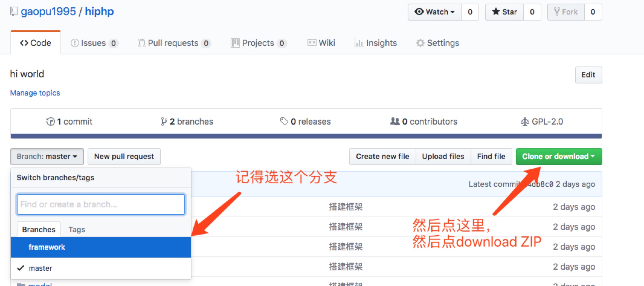Open the Insights tab
The image size is (644, 286).
[376, 43]
